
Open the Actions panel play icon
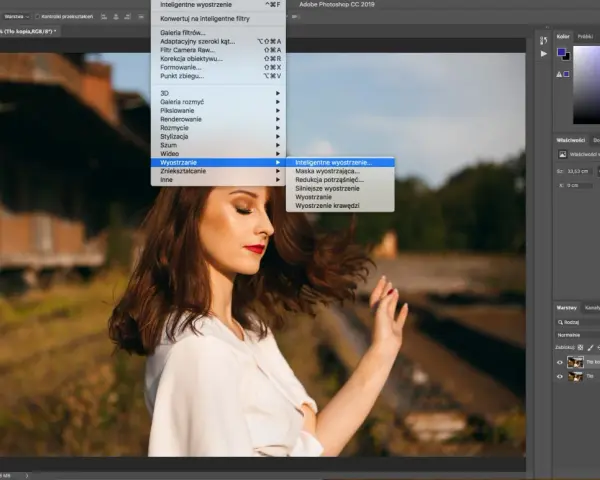[543, 54]
